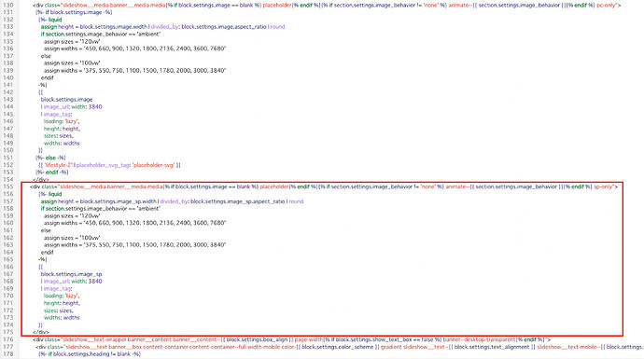This screenshot has height=359, width=644.
Task: Click '{%- endif -%}' on line 153
Action: click(52, 173)
